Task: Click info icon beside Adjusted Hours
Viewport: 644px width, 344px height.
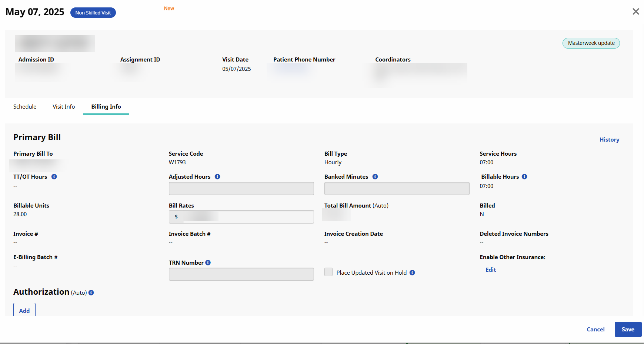Action: coord(217,177)
